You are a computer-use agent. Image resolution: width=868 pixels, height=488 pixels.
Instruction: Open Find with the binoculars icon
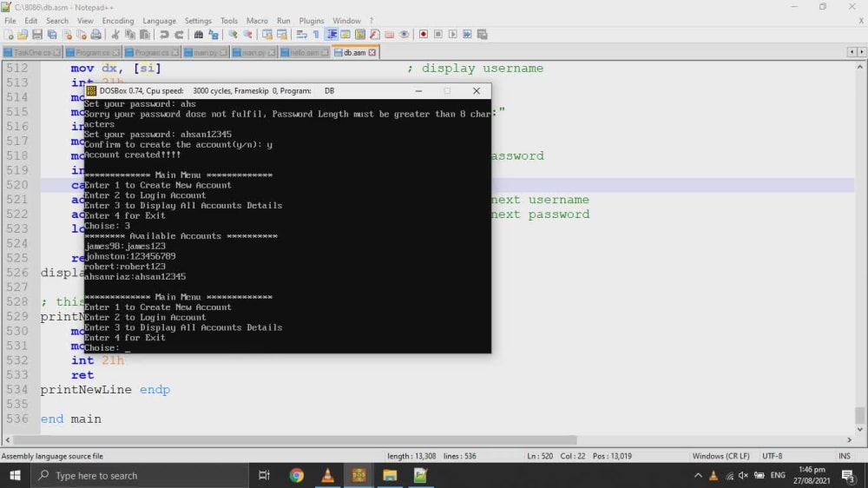point(198,35)
